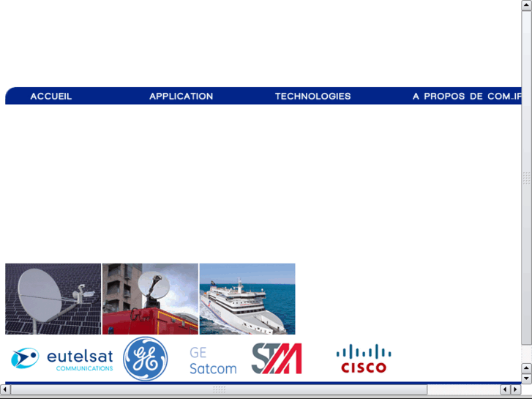Open the ACCUEIL menu item
The height and width of the screenshot is (399, 532).
[51, 97]
